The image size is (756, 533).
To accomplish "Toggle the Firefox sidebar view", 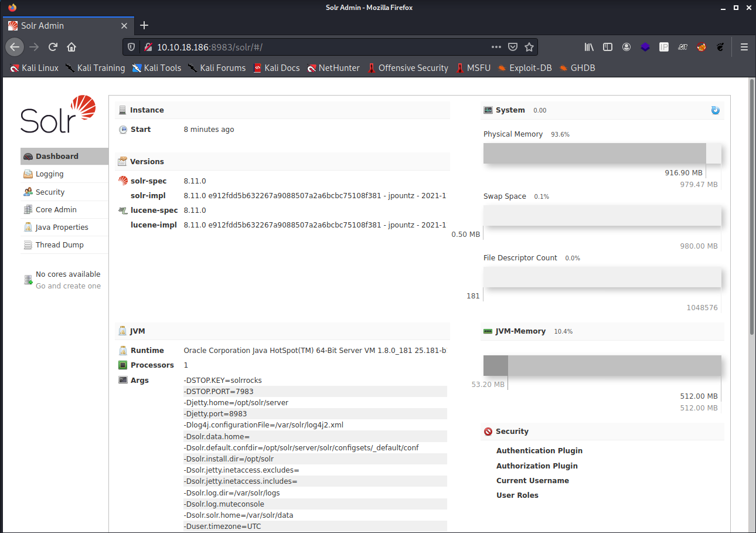I will pyautogui.click(x=608, y=47).
